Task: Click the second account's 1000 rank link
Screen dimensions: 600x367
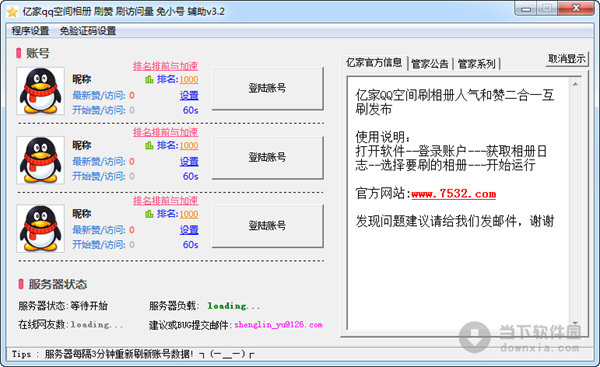Action: pos(189,146)
